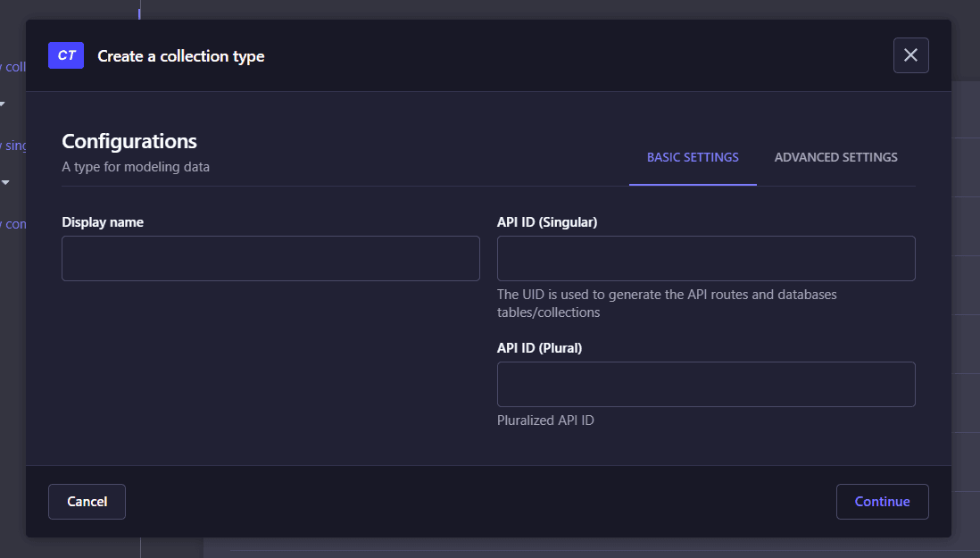Close the Create a collection type dialog
The height and width of the screenshot is (558, 980).
coord(910,55)
